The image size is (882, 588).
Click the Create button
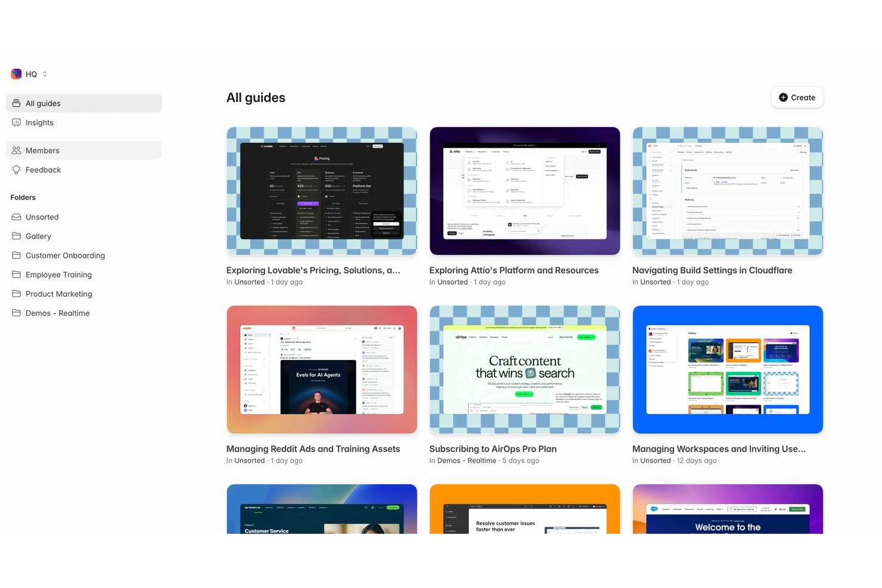tap(797, 97)
